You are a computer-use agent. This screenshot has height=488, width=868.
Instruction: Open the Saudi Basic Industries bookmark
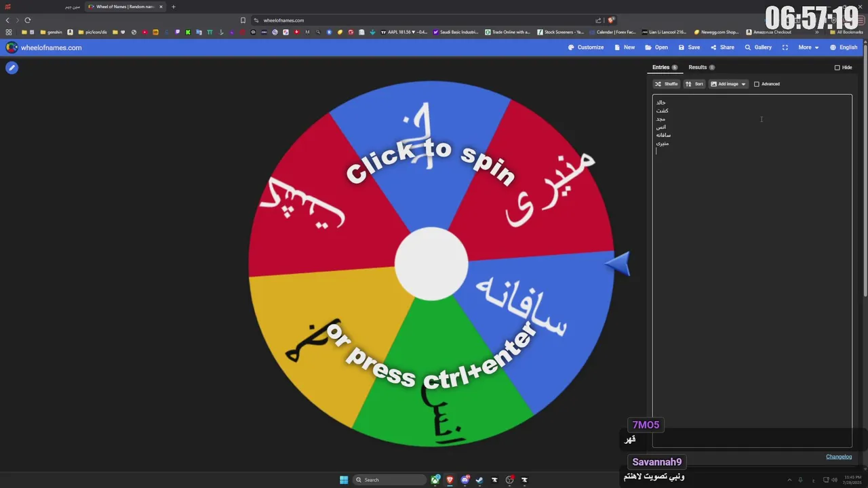[x=456, y=32]
